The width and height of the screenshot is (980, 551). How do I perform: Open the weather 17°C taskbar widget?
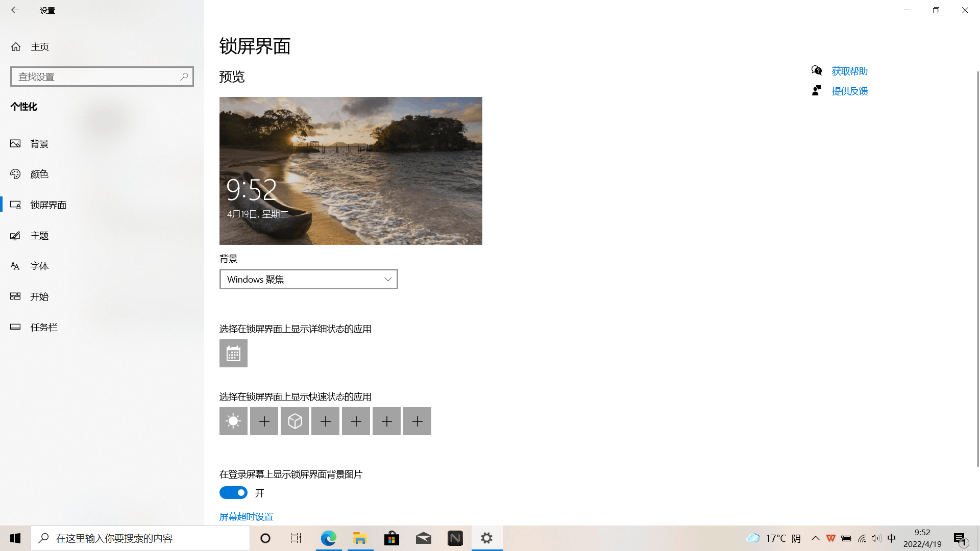[x=773, y=538]
